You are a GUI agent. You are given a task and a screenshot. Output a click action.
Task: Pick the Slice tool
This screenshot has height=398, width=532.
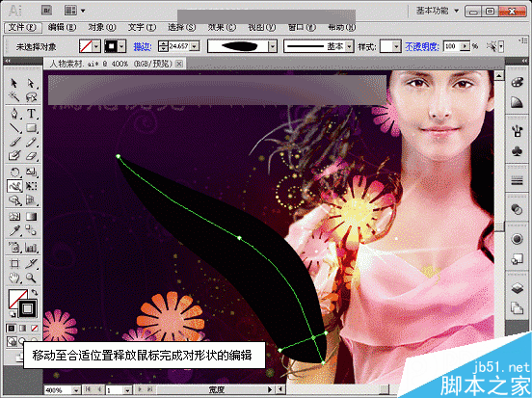31,264
